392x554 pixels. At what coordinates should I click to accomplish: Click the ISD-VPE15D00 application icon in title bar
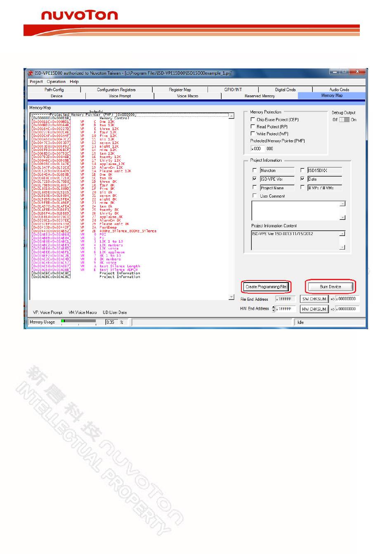pos(31,73)
